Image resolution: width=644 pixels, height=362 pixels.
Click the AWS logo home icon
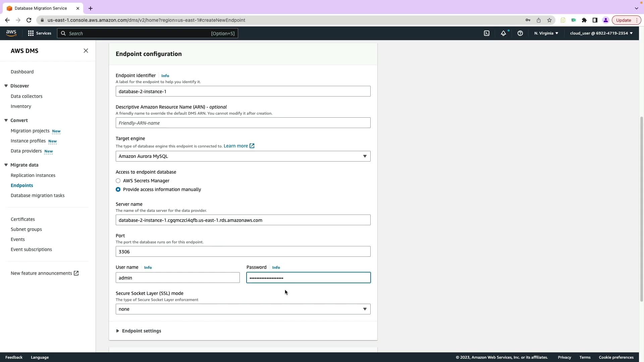tap(11, 33)
